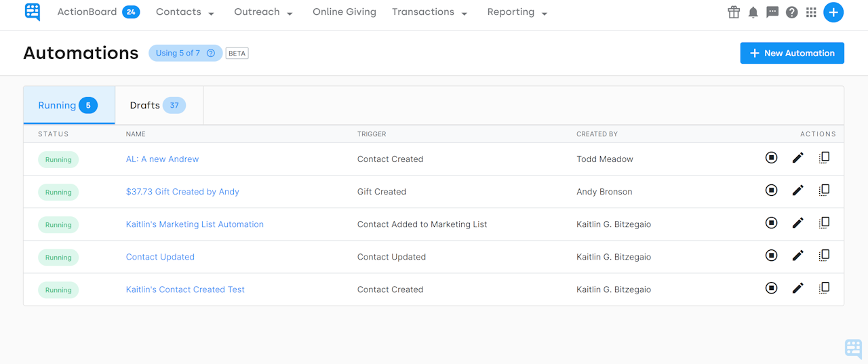
Task: Open the $37.73 Gift Created by Andy link
Action: click(x=182, y=192)
